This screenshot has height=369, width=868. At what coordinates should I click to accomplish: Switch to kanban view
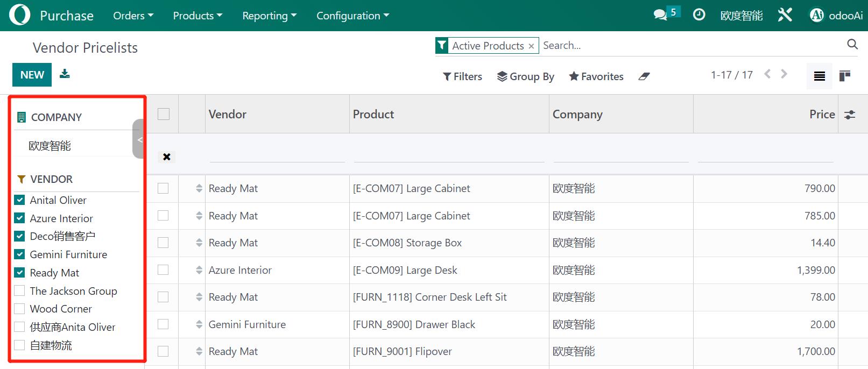845,76
